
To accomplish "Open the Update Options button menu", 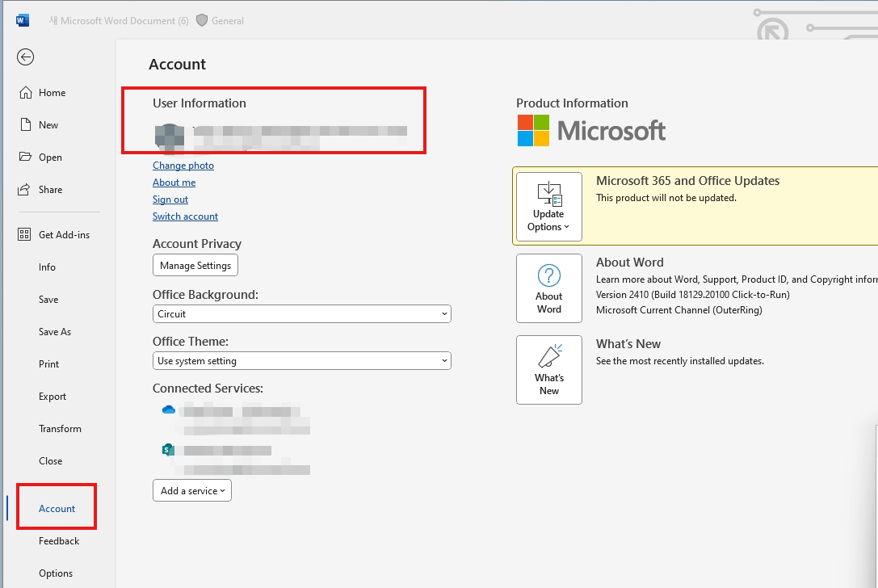I will coord(548,207).
